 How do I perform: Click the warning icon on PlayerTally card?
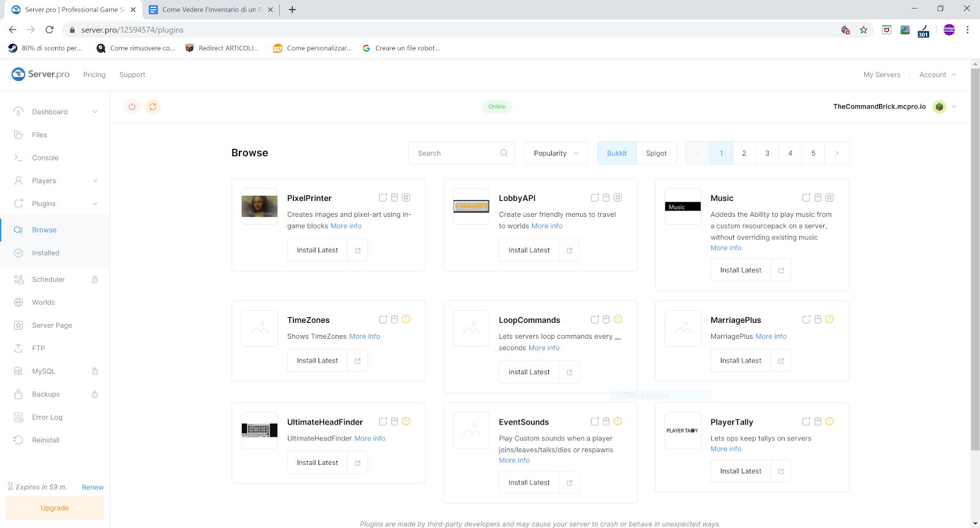829,421
